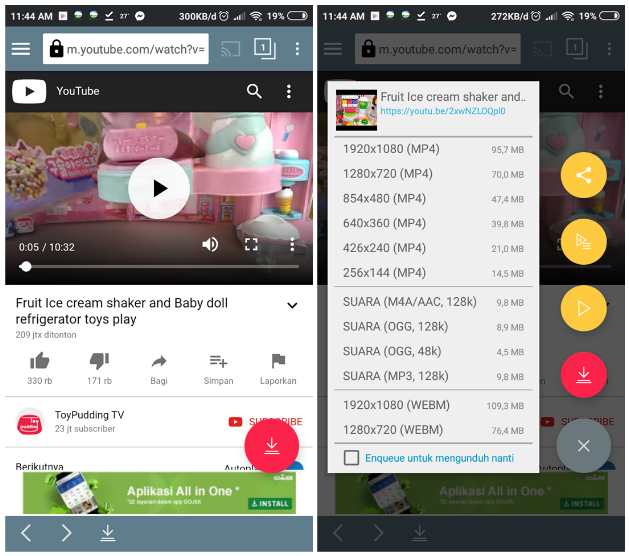This screenshot has width=629, height=556.
Task: Open the ToyPudding TV channel avatar
Action: point(29,422)
